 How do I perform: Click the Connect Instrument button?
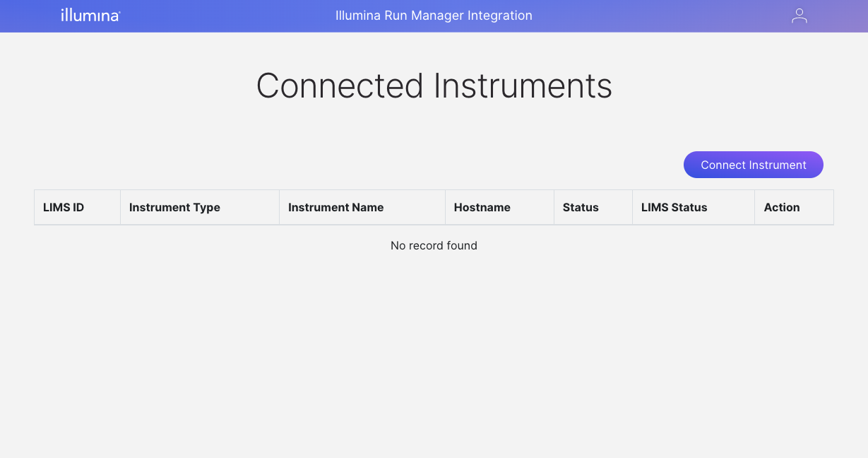(753, 165)
